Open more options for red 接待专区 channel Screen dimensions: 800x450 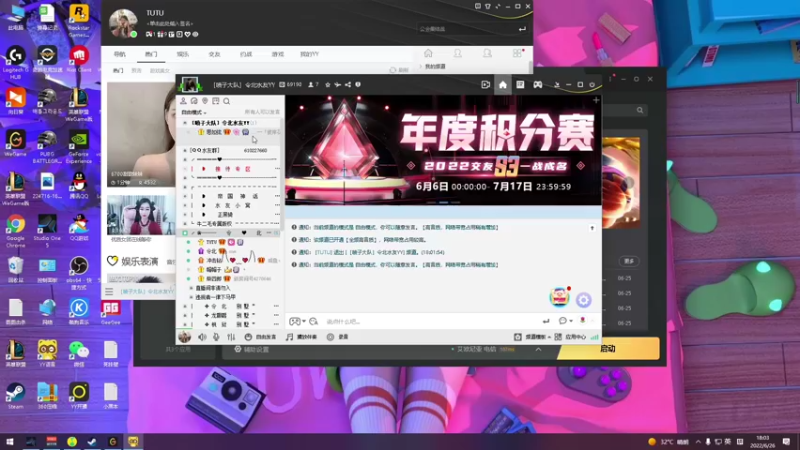point(277,169)
